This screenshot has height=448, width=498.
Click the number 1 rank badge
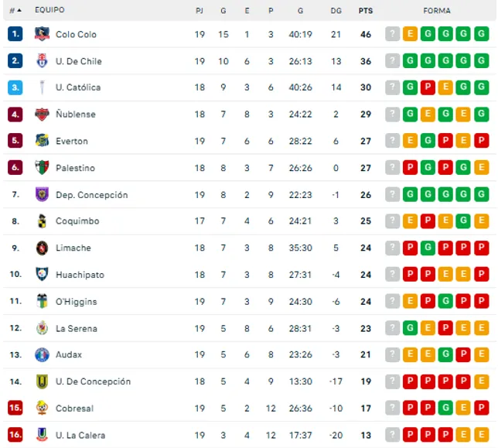pyautogui.click(x=15, y=34)
